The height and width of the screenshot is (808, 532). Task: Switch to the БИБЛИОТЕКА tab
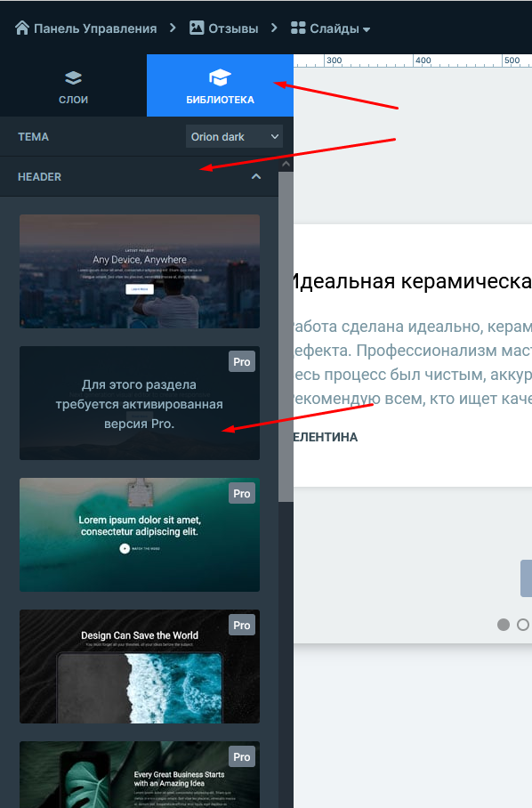click(x=220, y=85)
